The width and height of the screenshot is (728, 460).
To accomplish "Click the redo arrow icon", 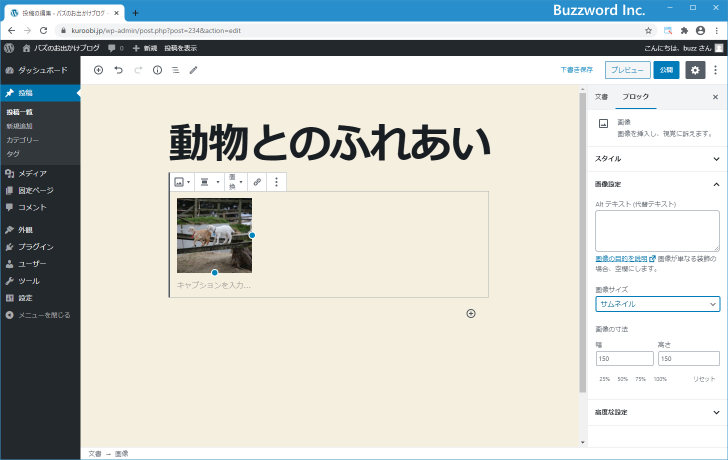I will click(138, 70).
